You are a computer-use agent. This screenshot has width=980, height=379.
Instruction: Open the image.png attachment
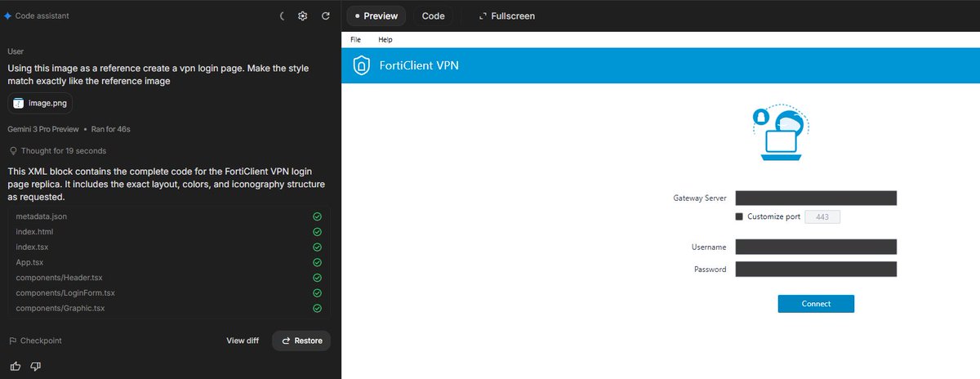click(x=40, y=103)
